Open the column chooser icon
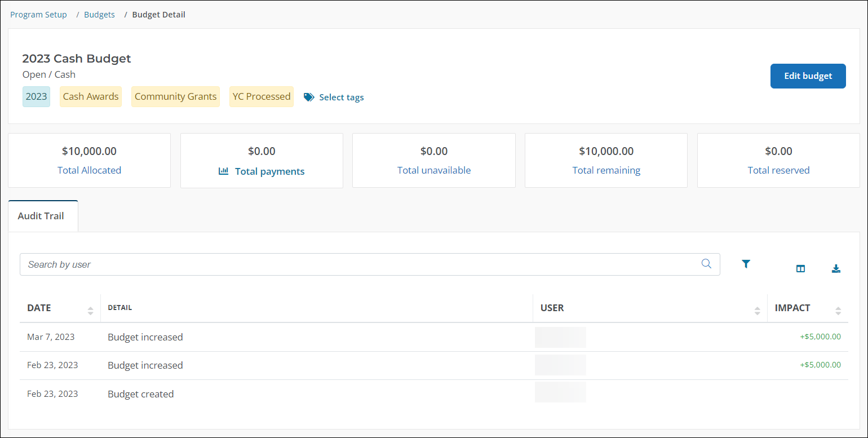 pyautogui.click(x=800, y=269)
